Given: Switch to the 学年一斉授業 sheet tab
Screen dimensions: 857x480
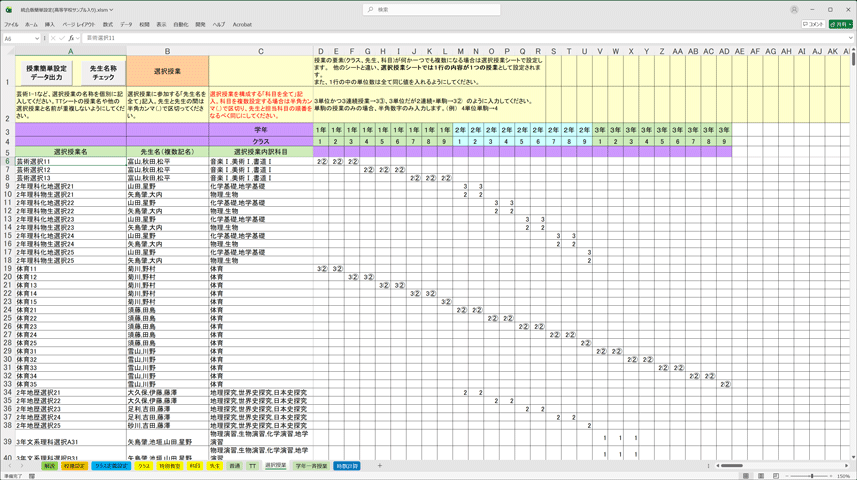Looking at the screenshot, I should pyautogui.click(x=311, y=466).
